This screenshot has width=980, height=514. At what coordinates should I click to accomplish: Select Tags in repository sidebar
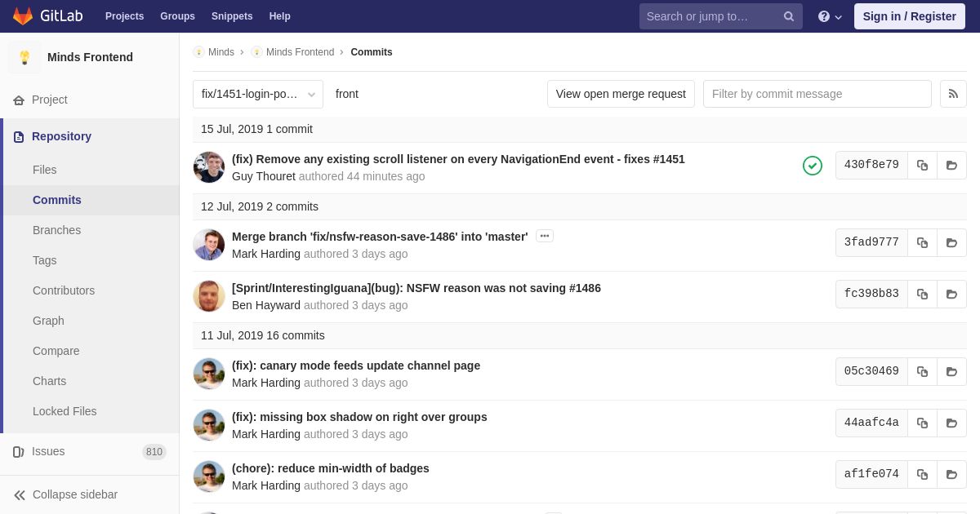(x=45, y=260)
